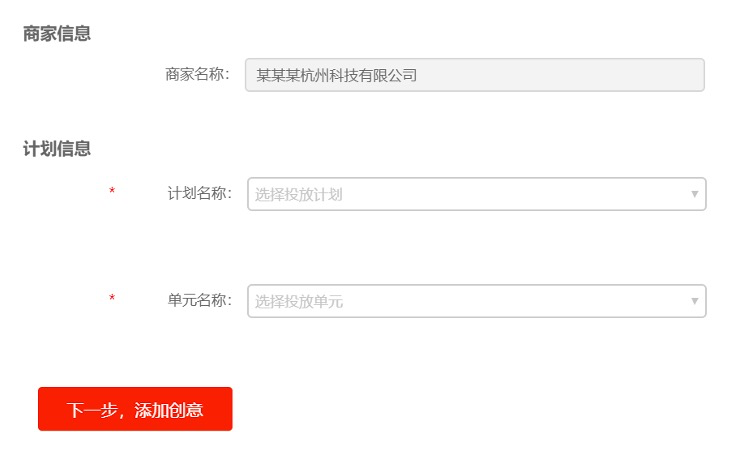Click the 下一步，添加创意 button

tap(135, 409)
